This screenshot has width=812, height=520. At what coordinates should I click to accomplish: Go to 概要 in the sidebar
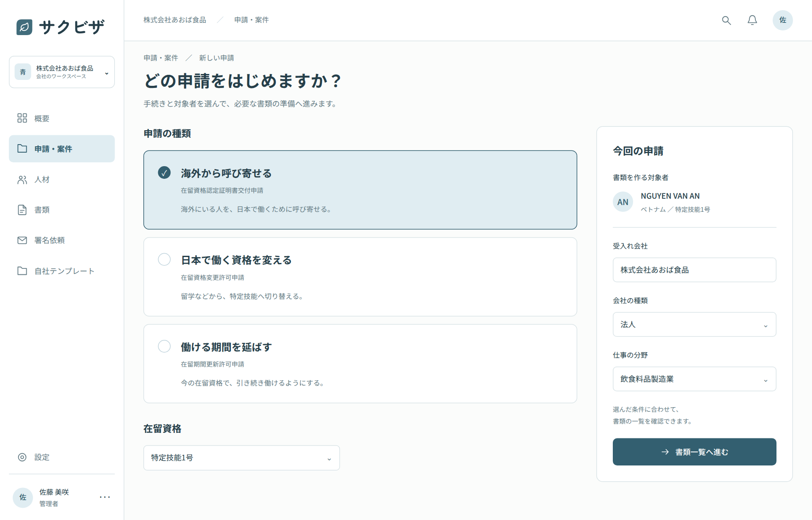click(x=62, y=118)
